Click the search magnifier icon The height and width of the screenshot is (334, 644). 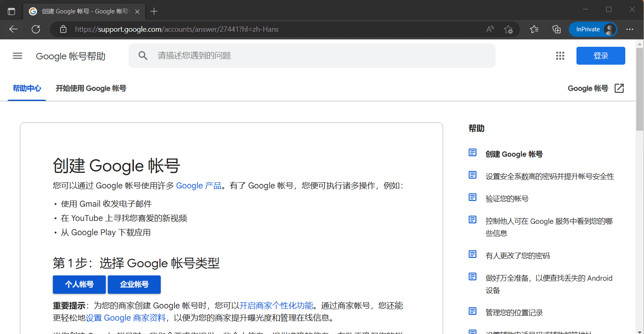(143, 56)
